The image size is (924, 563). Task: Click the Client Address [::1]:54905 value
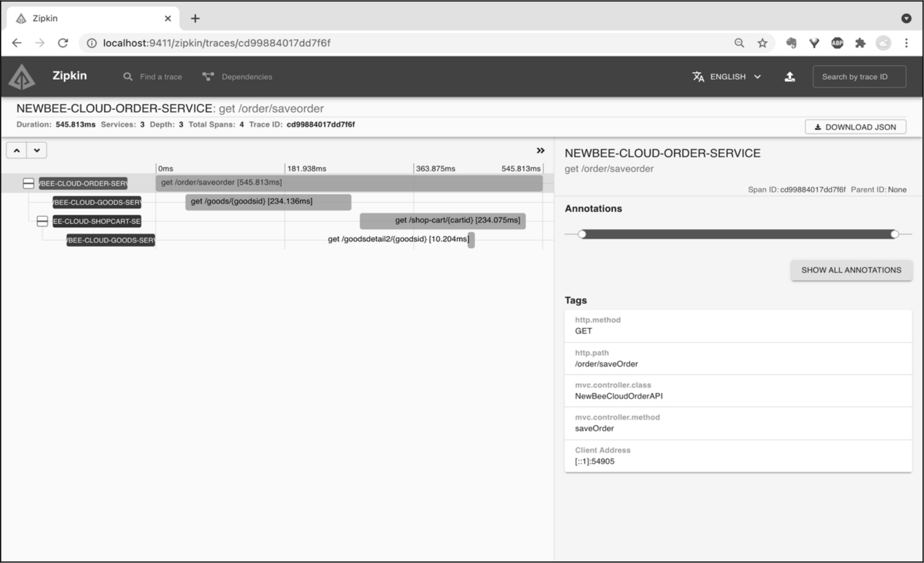[595, 462]
